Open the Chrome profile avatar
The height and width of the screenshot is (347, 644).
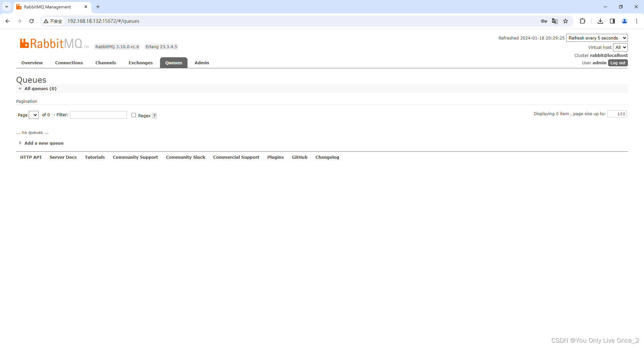point(624,21)
